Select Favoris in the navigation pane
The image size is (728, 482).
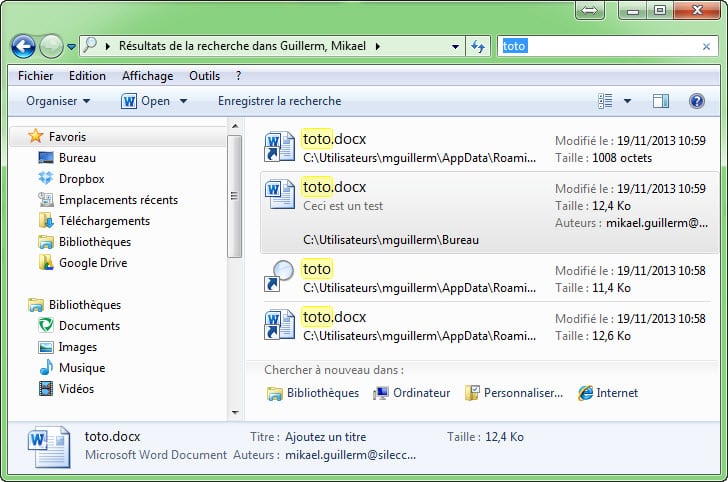[x=67, y=137]
